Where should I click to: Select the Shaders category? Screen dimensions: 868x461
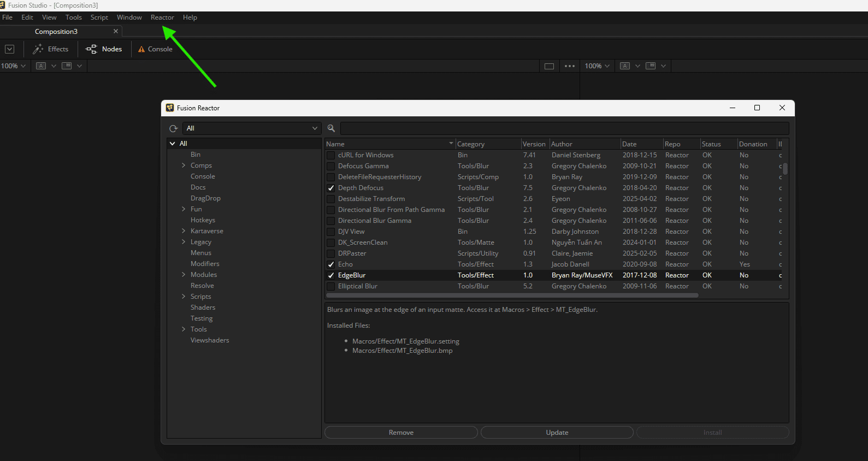(x=203, y=308)
